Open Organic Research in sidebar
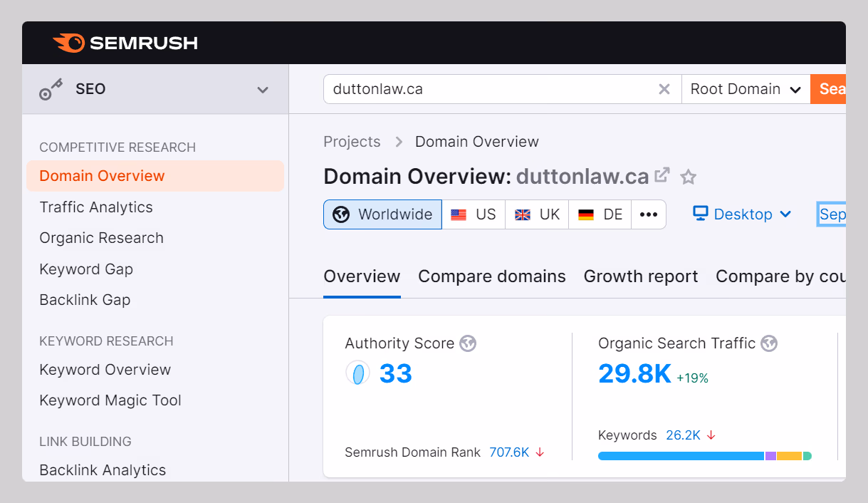This screenshot has height=503, width=868. tap(101, 238)
